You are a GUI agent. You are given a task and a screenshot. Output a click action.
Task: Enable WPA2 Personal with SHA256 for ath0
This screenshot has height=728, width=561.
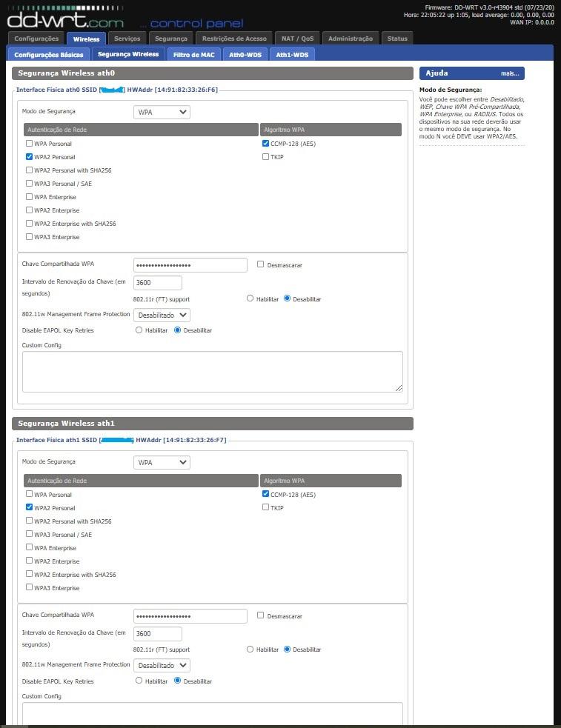pyautogui.click(x=29, y=170)
